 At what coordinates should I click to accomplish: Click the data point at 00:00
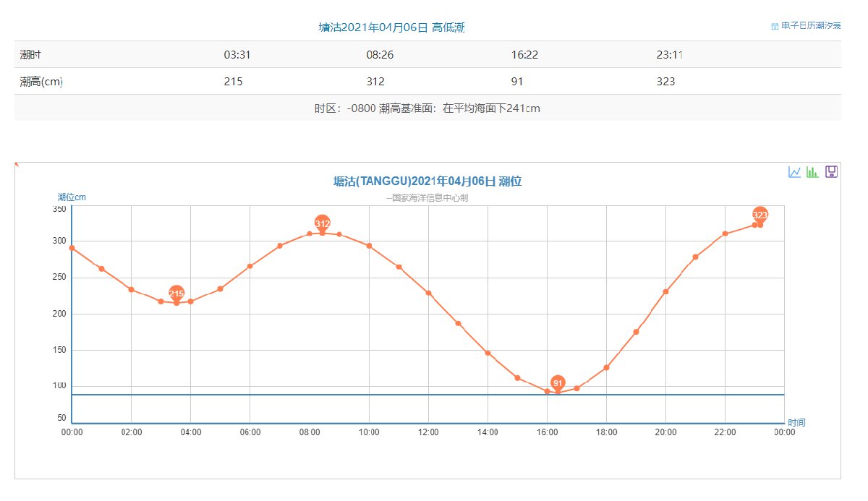click(x=72, y=248)
